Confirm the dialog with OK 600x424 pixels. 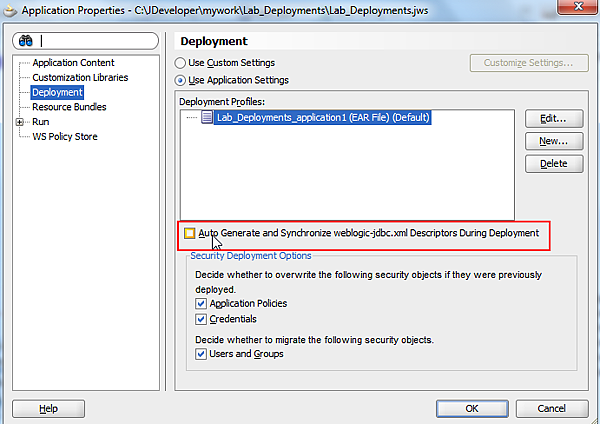[471, 408]
